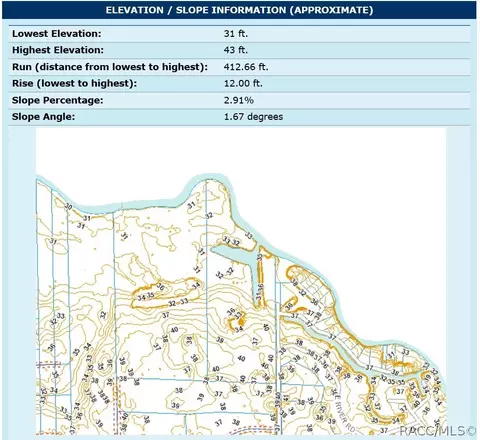
Task: Click the Elevation / Slope Information header
Action: pyautogui.click(x=239, y=10)
